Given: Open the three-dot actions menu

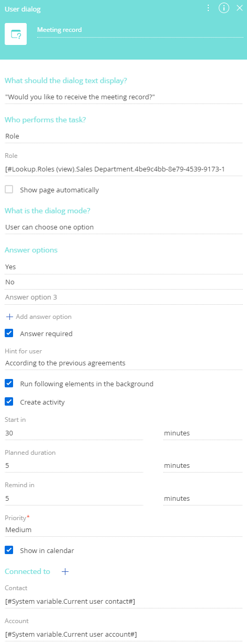Looking at the screenshot, I should [x=208, y=8].
